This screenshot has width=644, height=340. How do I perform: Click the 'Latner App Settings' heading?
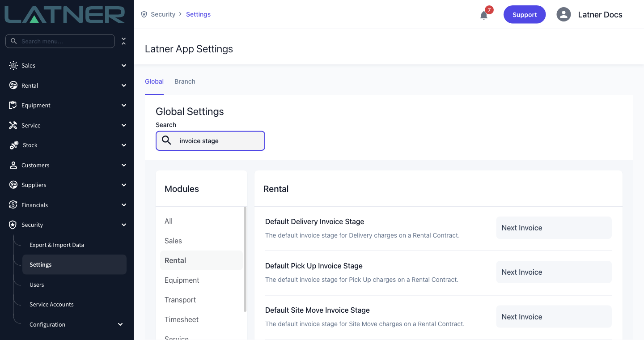(189, 49)
